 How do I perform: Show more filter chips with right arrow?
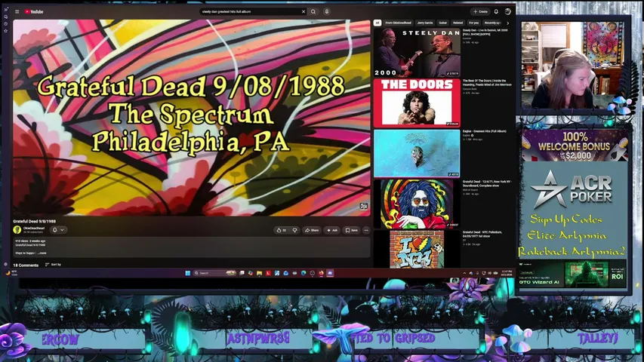point(507,23)
